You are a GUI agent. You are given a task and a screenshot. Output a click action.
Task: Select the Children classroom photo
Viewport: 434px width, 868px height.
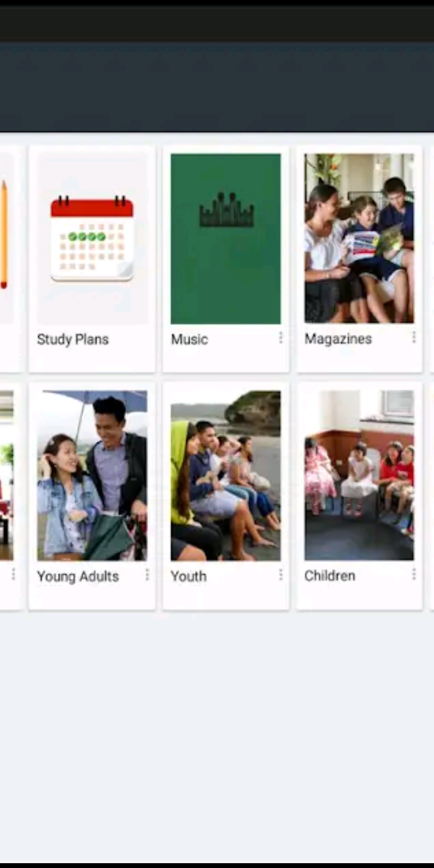pyautogui.click(x=359, y=475)
